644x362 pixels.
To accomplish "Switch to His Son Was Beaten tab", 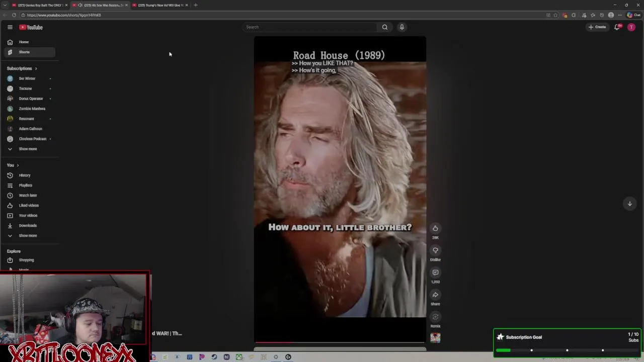I will tap(99, 5).
